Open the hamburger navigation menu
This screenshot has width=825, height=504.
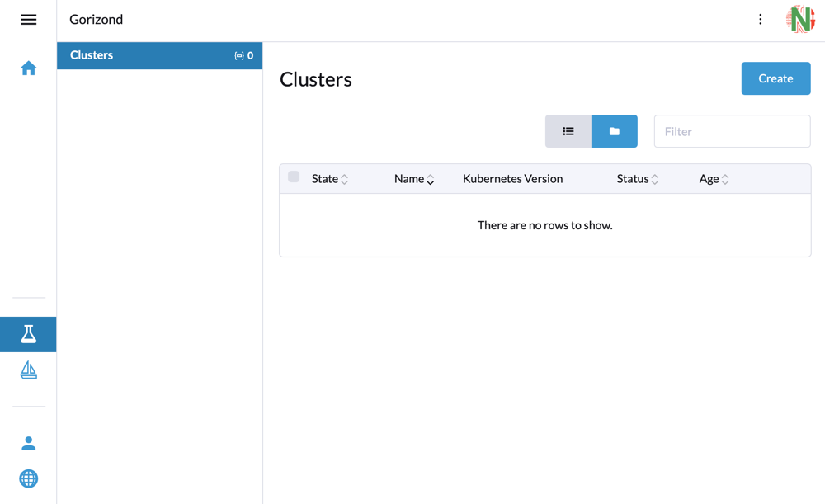[28, 20]
